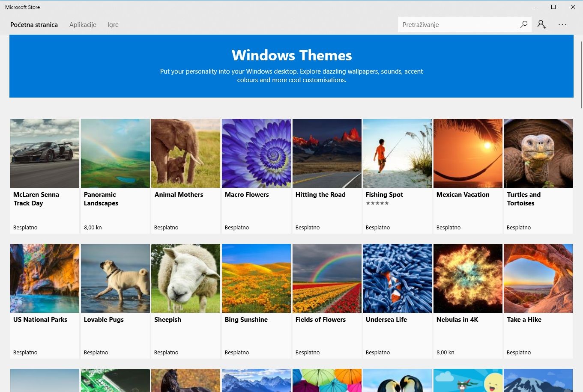Click the US National Parks title
The height and width of the screenshot is (392, 583).
pos(40,319)
